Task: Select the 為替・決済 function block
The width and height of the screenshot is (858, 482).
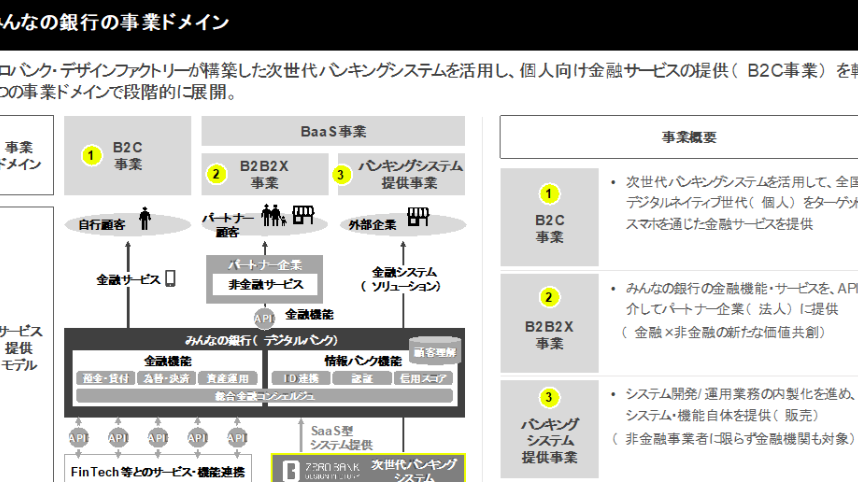Action: tap(164, 378)
